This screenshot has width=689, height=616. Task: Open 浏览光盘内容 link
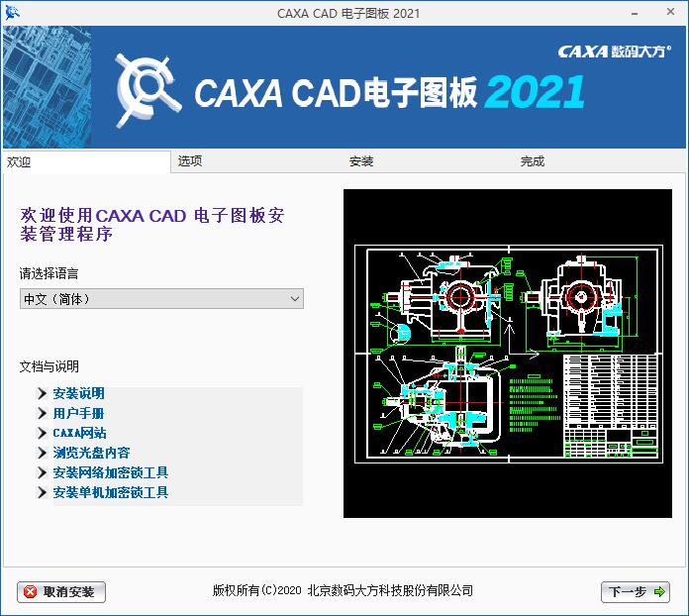click(91, 453)
